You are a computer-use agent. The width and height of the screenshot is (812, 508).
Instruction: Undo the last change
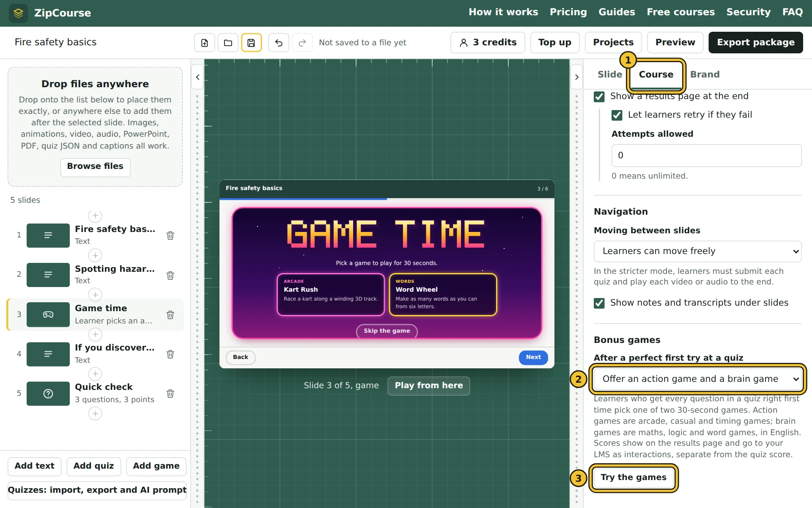(279, 43)
